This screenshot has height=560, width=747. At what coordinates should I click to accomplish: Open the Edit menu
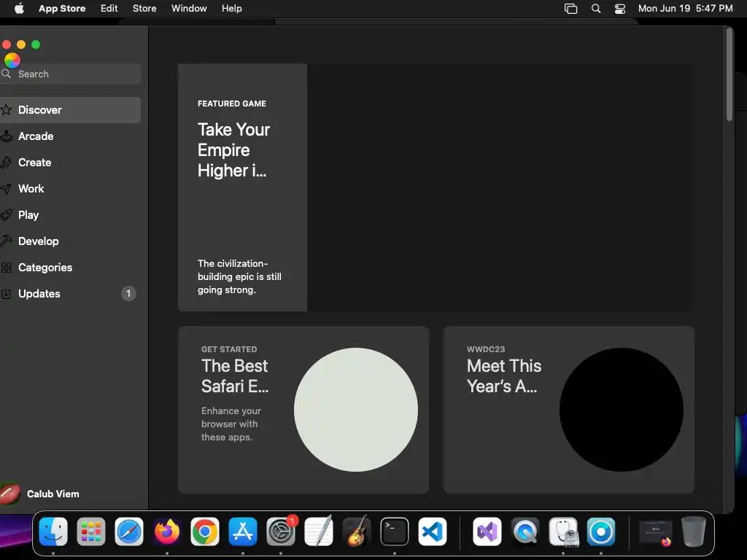tap(109, 9)
